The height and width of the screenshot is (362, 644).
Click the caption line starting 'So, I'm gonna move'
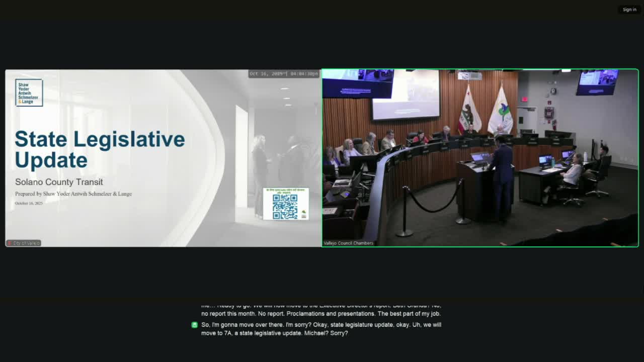pos(321,325)
